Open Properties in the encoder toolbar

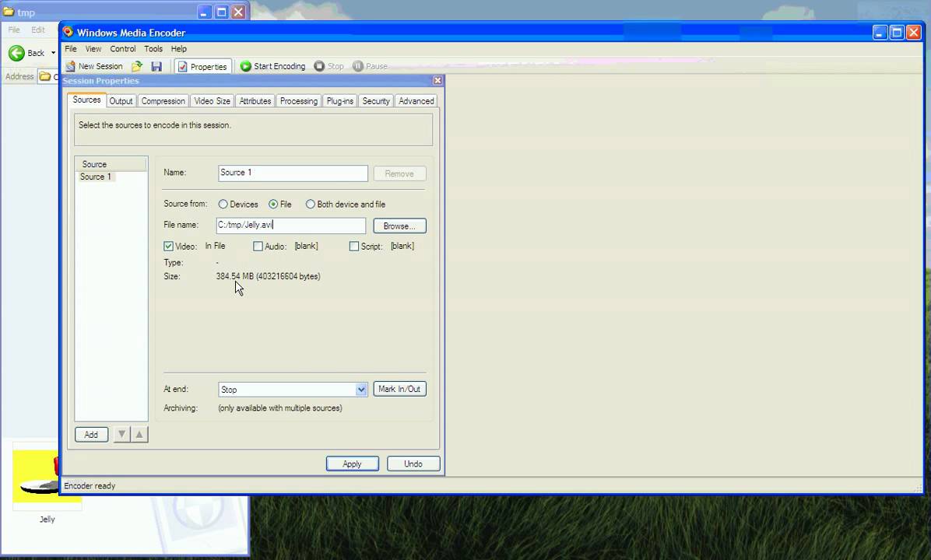(x=202, y=66)
